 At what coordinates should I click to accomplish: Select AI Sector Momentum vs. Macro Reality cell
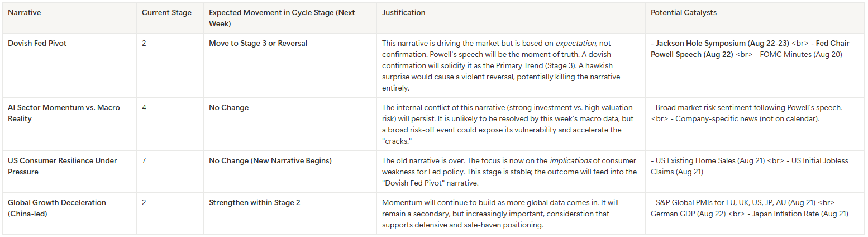64,113
